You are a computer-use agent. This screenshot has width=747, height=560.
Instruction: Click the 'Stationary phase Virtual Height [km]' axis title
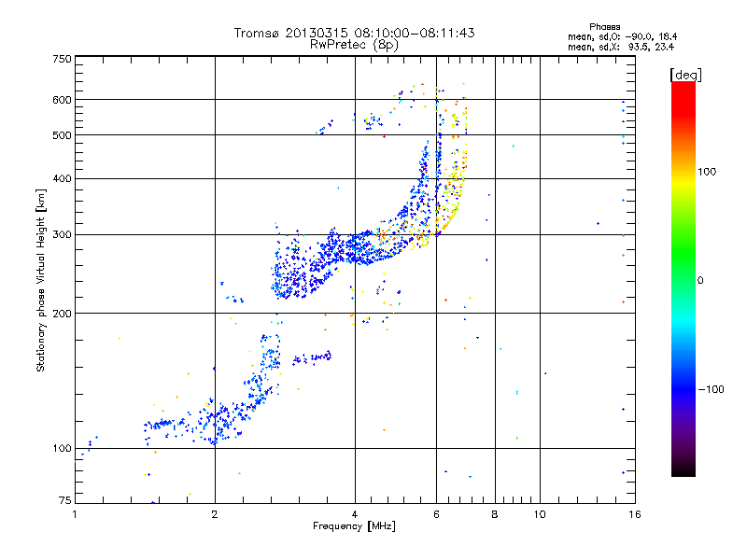coord(41,280)
